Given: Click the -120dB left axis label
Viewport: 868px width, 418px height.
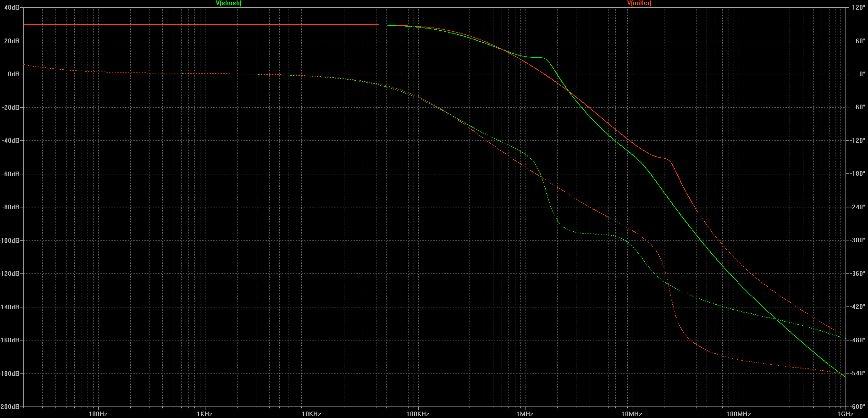Looking at the screenshot, I should (x=10, y=273).
